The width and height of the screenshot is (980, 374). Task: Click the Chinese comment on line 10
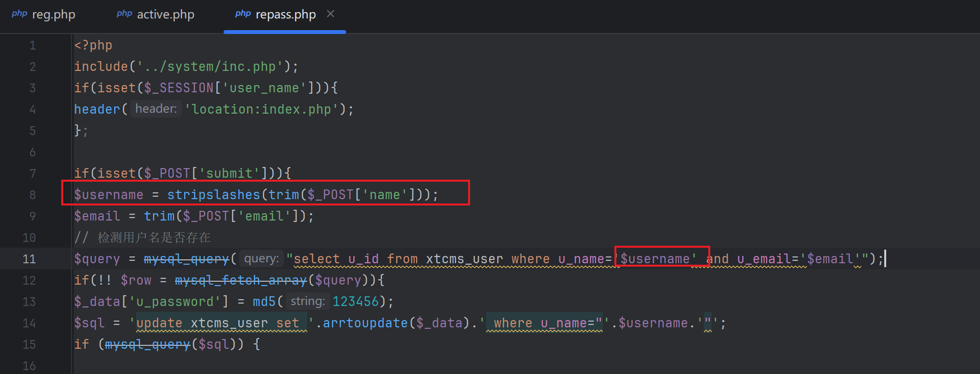(x=142, y=238)
